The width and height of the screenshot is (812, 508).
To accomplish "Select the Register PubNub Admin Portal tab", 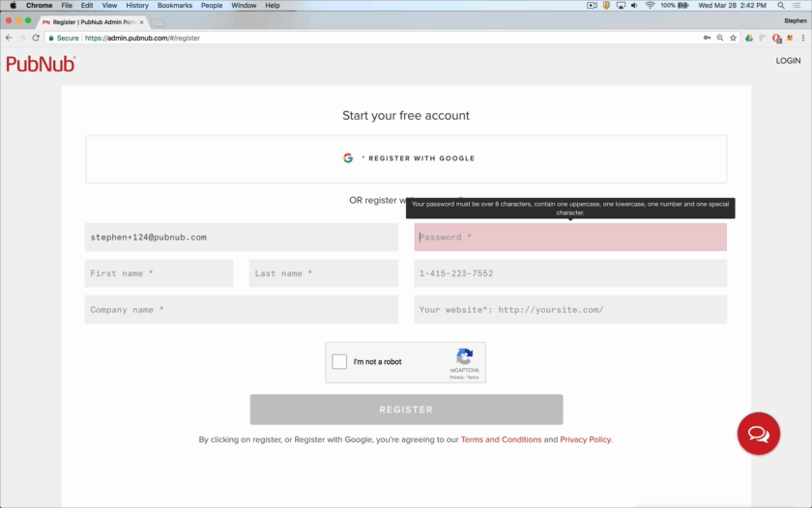I will 93,22.
